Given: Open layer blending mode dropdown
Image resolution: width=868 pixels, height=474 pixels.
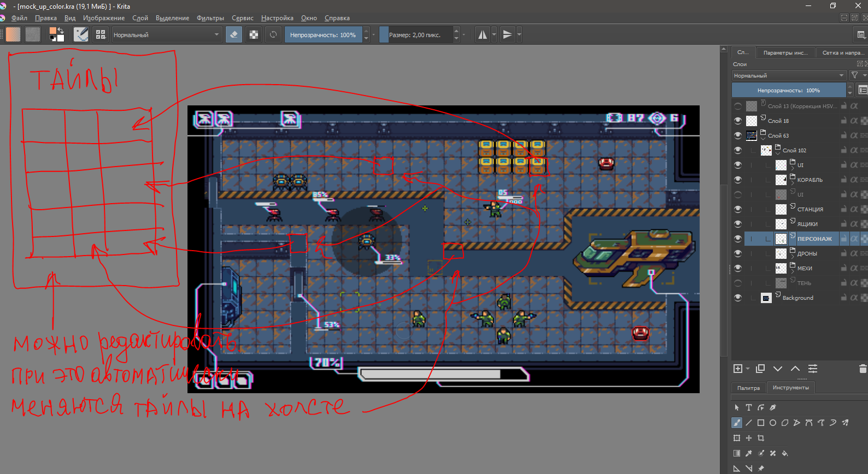Looking at the screenshot, I should [x=789, y=75].
